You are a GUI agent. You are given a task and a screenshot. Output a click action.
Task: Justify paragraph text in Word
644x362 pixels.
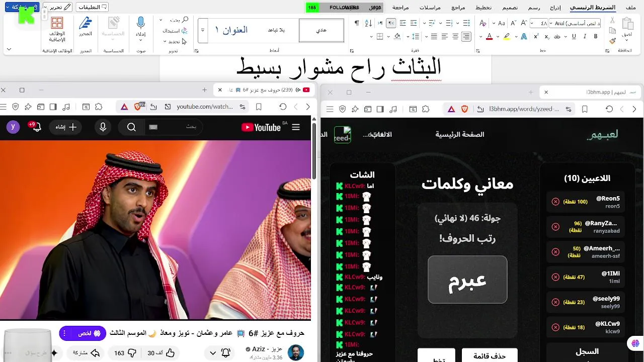[434, 37]
